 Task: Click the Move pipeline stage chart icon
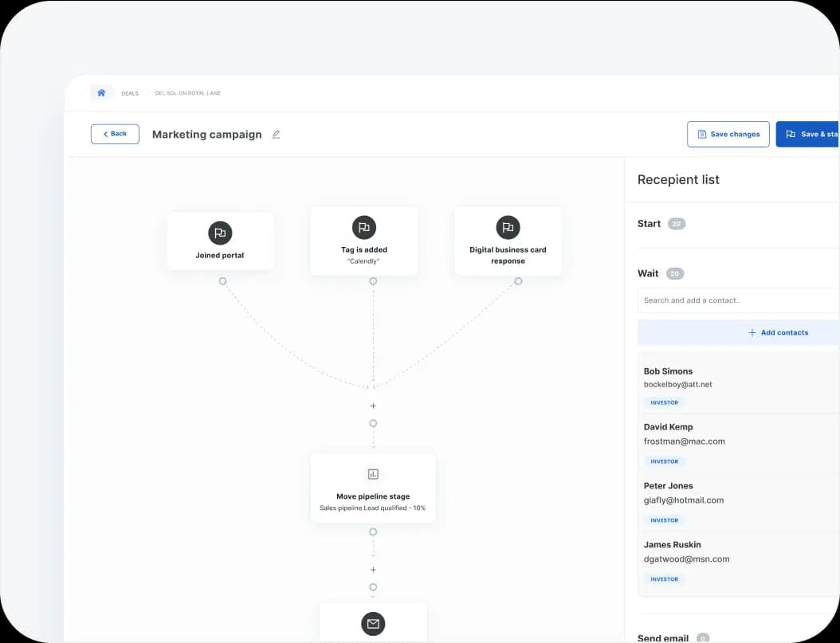[x=373, y=474]
